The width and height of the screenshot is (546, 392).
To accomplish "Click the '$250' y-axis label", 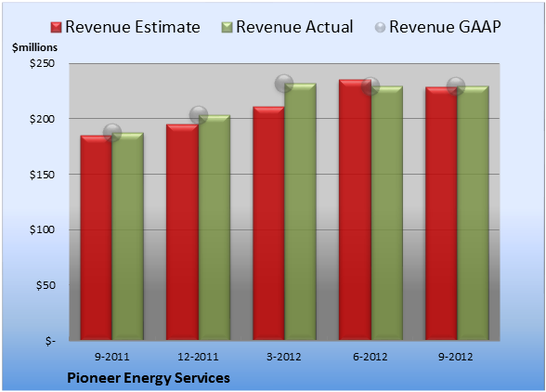I will (42, 63).
